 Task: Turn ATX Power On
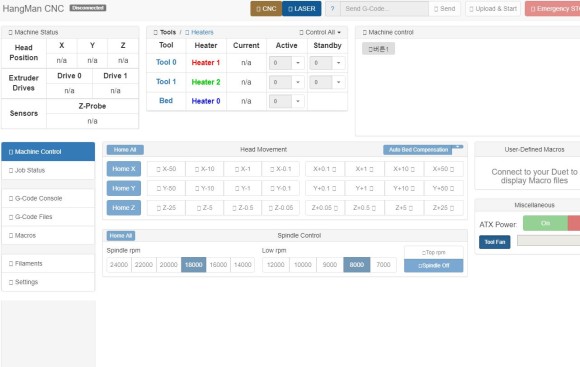tap(545, 223)
